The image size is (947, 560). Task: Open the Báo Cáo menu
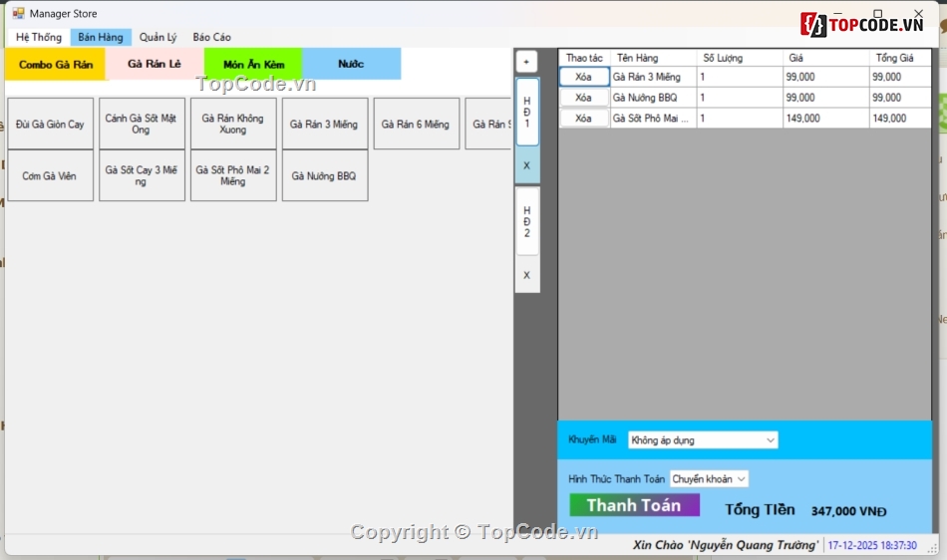coord(211,37)
